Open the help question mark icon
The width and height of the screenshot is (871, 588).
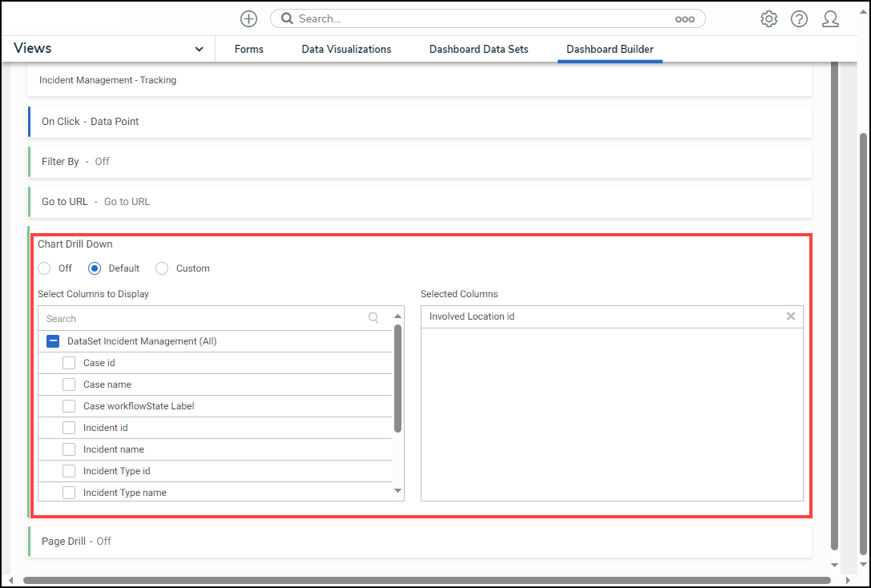[799, 19]
